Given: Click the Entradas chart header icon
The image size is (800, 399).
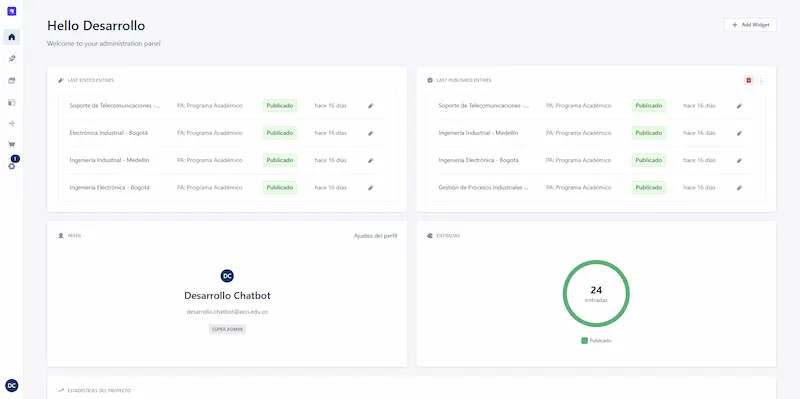Looking at the screenshot, I should click(430, 236).
